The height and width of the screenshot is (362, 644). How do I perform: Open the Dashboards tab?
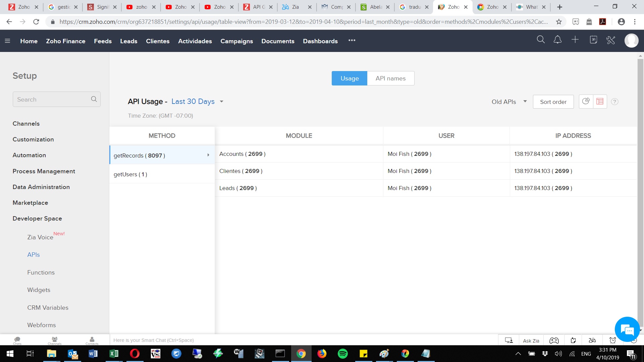click(x=320, y=41)
